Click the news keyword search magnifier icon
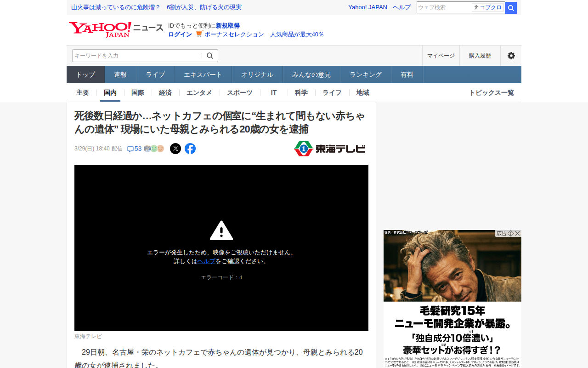Screen dimensions: 588x368 pyautogui.click(x=210, y=56)
